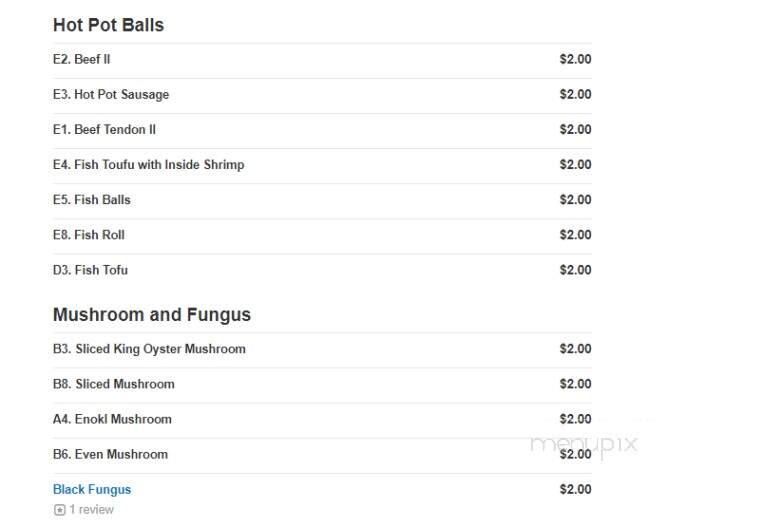
Task: Click the Hot Pot Balls section heading
Action: (x=109, y=25)
